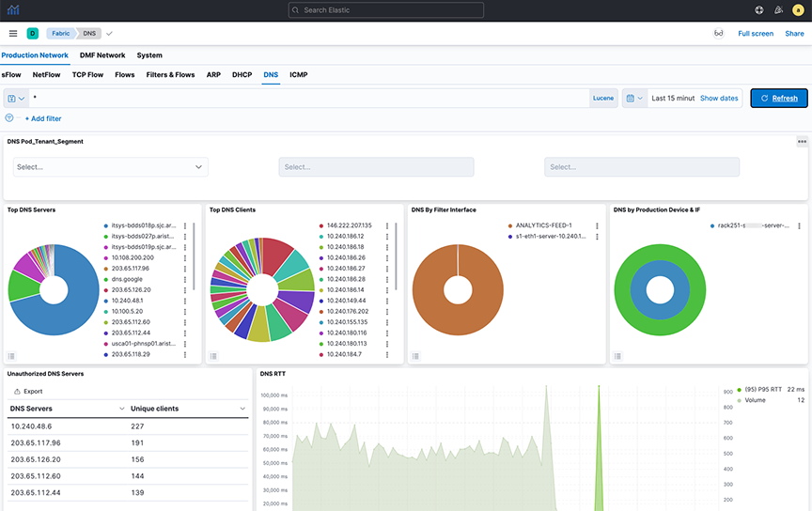Switch to the Production Network tab
This screenshot has width=812, height=511.
point(35,55)
